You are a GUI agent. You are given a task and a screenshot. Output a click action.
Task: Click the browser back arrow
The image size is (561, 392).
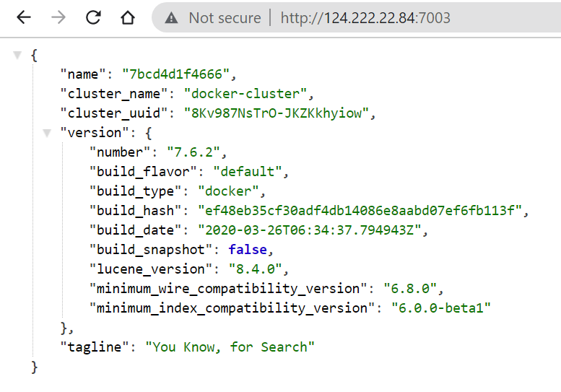24,18
